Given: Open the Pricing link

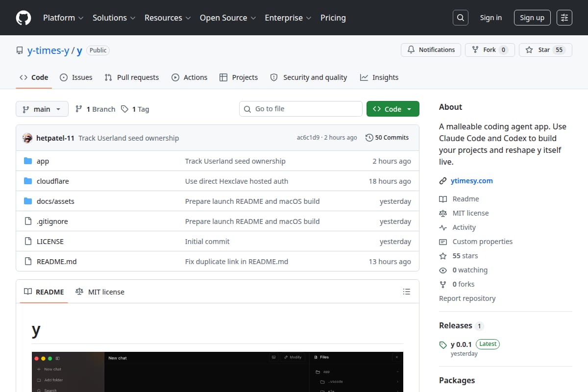Looking at the screenshot, I should point(333,18).
